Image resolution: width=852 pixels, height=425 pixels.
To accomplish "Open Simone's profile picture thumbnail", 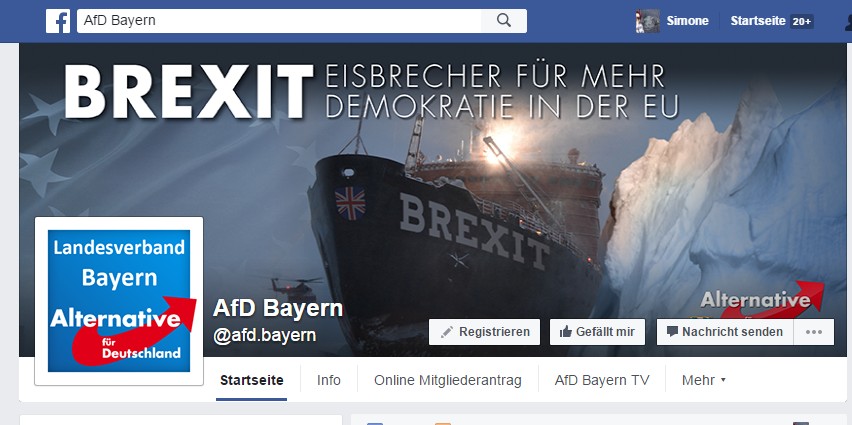I will [x=648, y=21].
